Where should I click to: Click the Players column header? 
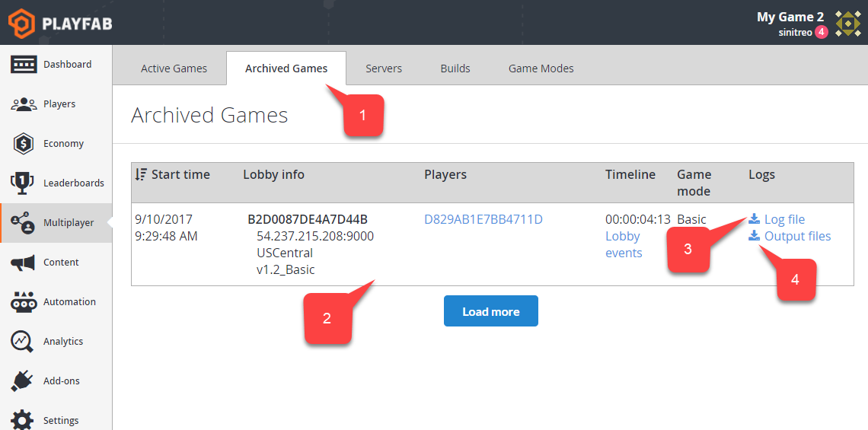[x=445, y=175]
